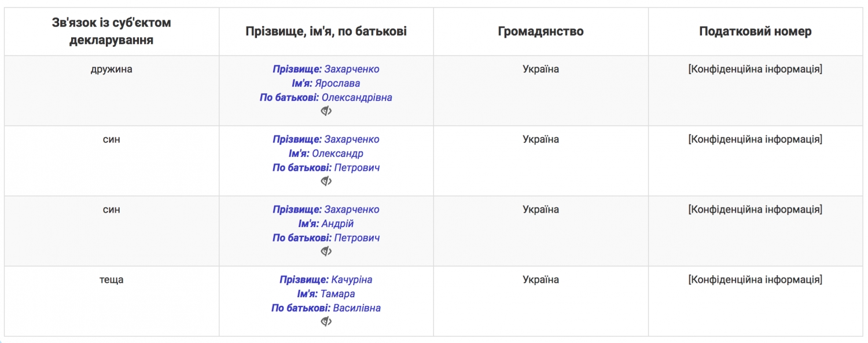Click the "син" cell in Андрій's row

tap(112, 210)
